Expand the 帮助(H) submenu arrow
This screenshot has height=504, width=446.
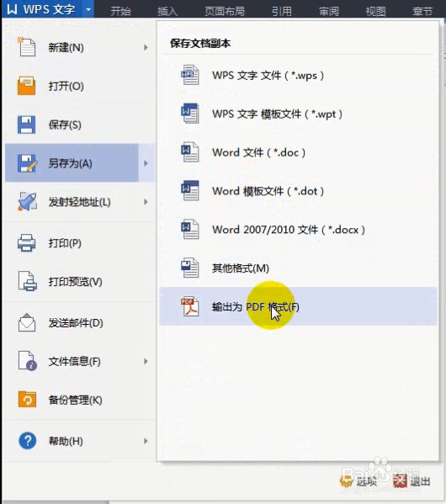click(x=146, y=441)
